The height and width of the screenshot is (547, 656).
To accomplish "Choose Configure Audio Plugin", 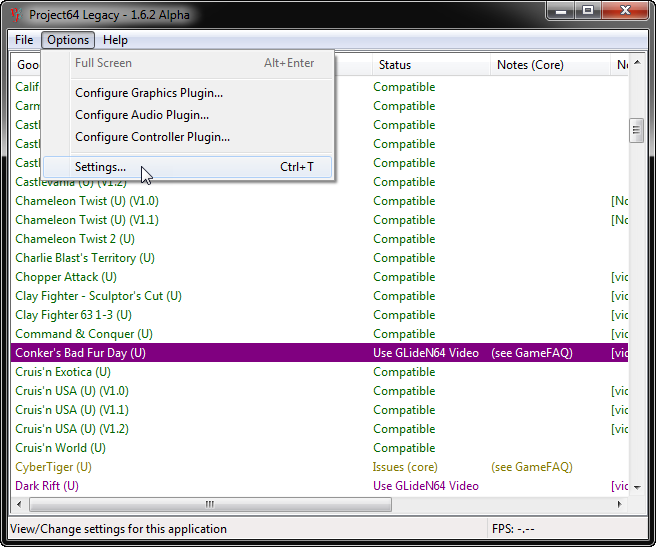I will pyautogui.click(x=188, y=115).
